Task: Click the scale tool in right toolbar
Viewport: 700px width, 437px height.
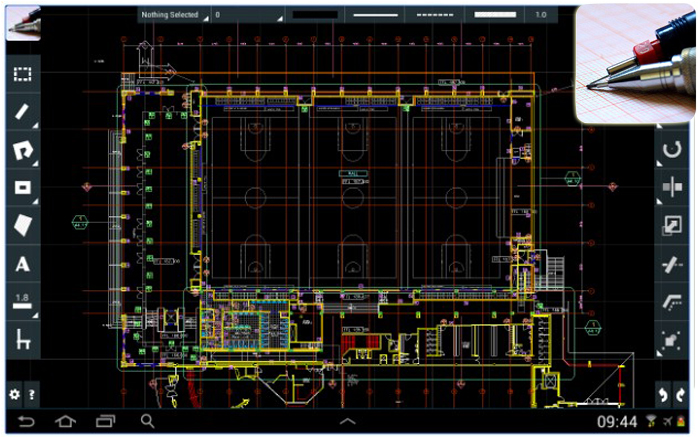Action: tap(672, 226)
